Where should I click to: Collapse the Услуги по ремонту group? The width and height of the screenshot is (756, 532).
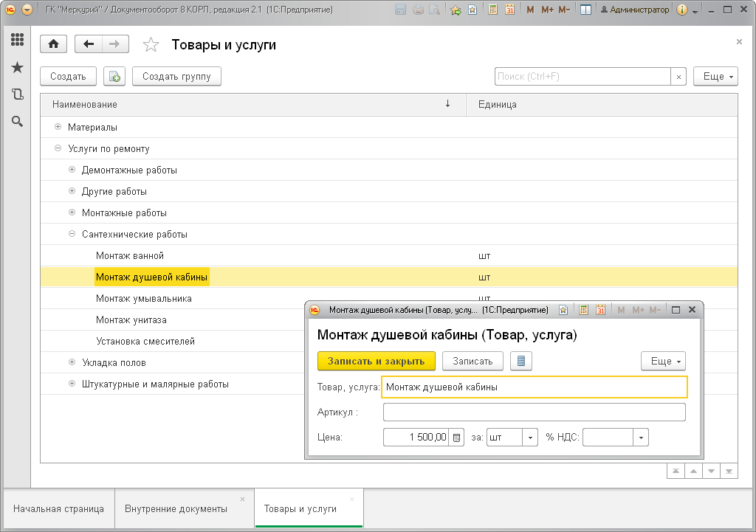[x=58, y=148]
